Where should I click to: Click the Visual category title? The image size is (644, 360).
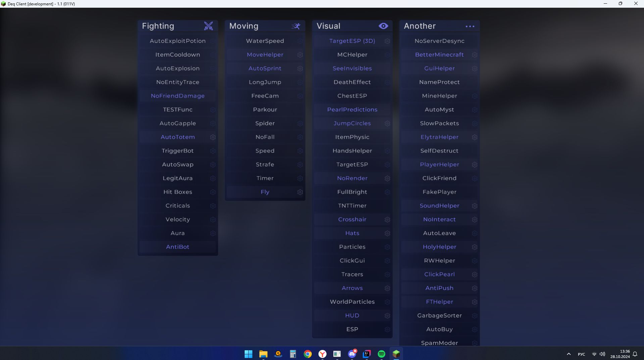pos(329,26)
